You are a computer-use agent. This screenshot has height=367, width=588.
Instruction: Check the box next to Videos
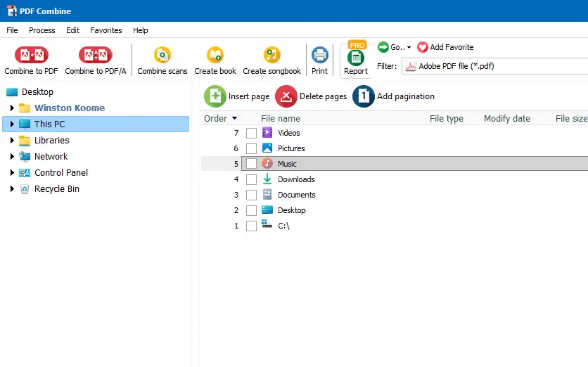(x=251, y=133)
